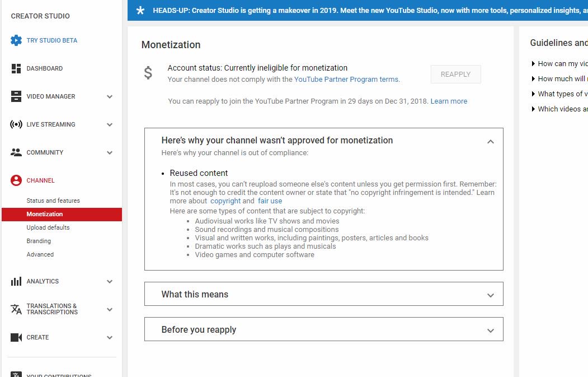Open the copyright link

225,201
